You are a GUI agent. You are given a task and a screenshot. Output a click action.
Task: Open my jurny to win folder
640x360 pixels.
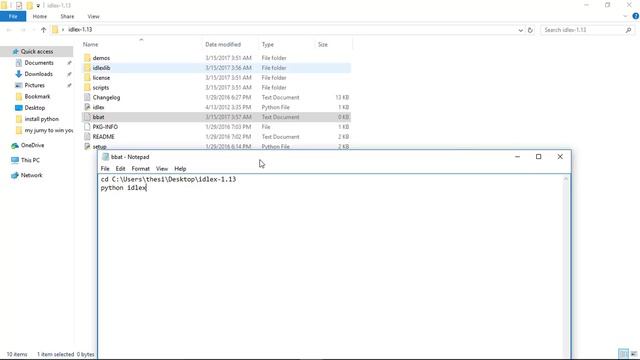click(49, 130)
